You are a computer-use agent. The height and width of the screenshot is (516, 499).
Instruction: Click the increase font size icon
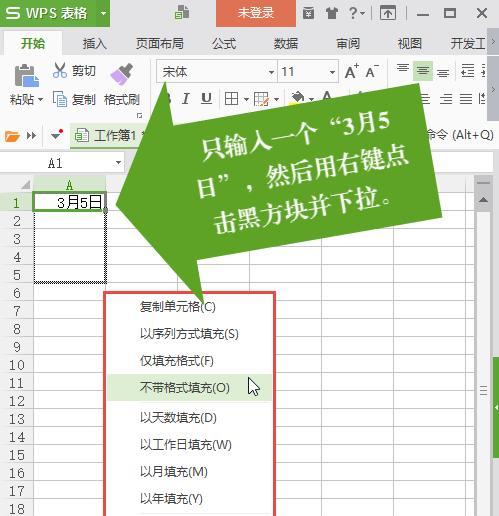[x=351, y=71]
